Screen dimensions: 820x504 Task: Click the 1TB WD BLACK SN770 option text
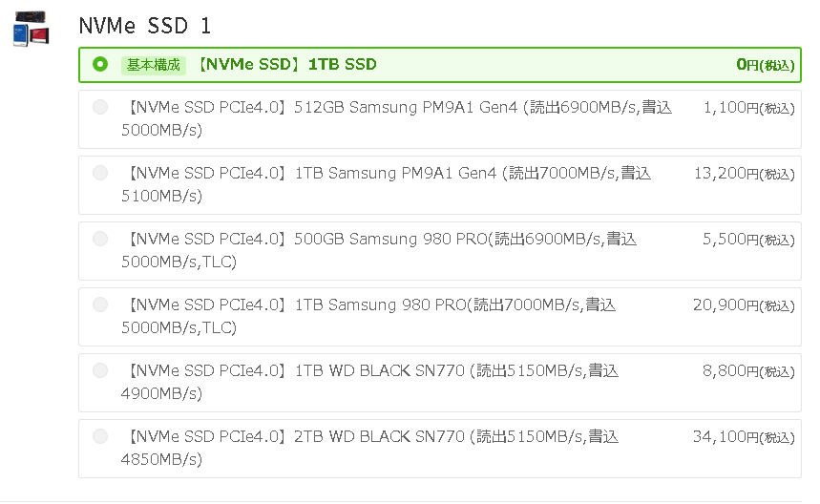pyautogui.click(x=370, y=382)
